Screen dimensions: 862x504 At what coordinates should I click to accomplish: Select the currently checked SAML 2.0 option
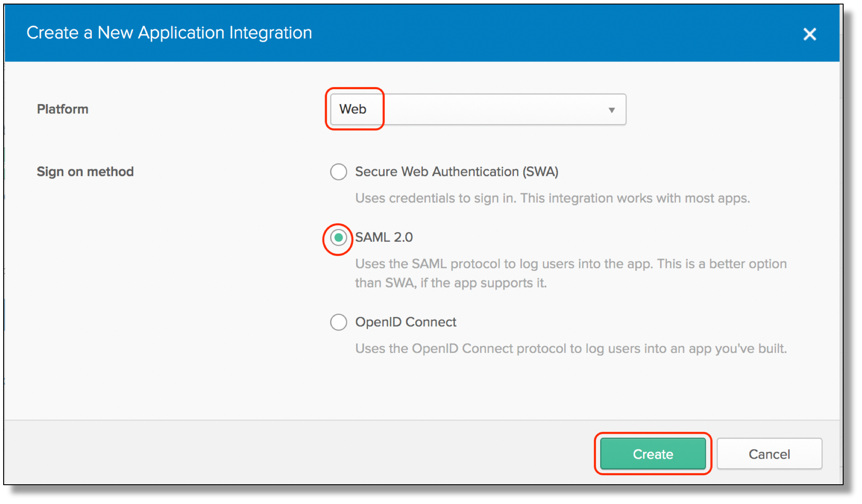(338, 238)
